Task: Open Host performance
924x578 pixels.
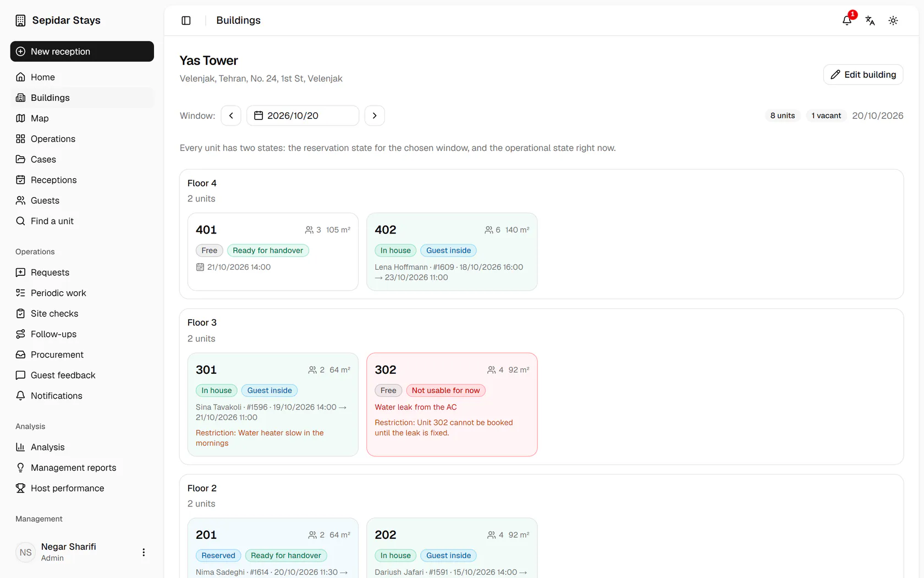Action: (x=82, y=488)
